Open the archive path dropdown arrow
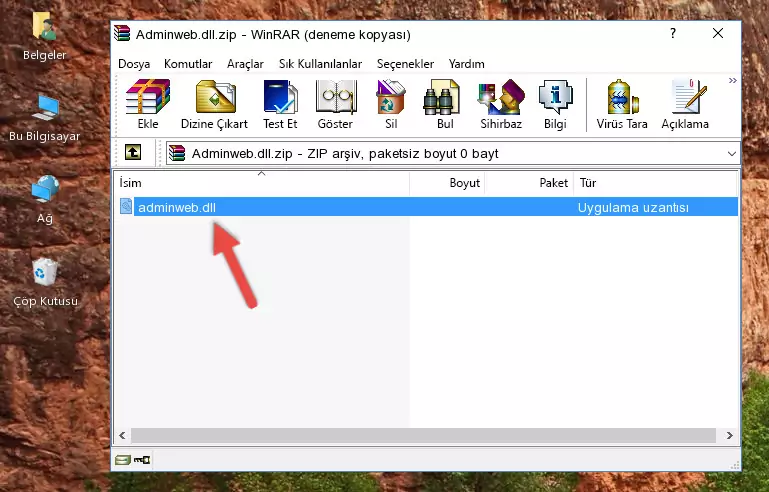 pos(731,154)
